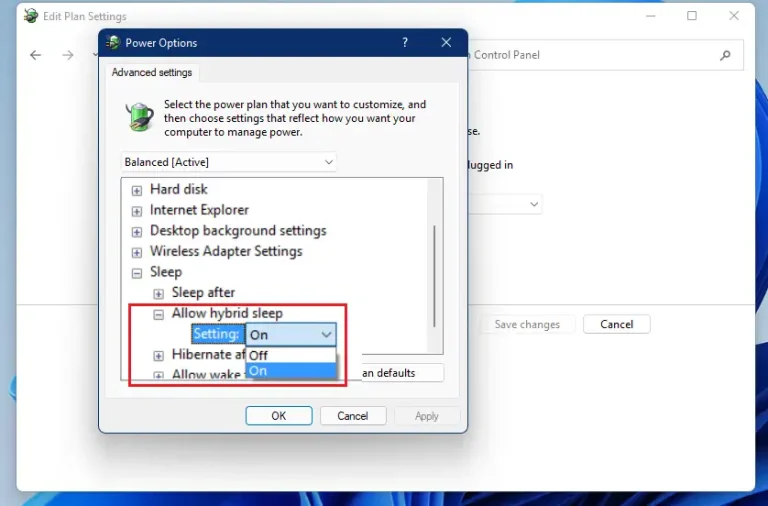
Task: Go forward in Edit Plan Settings window
Action: [68, 55]
